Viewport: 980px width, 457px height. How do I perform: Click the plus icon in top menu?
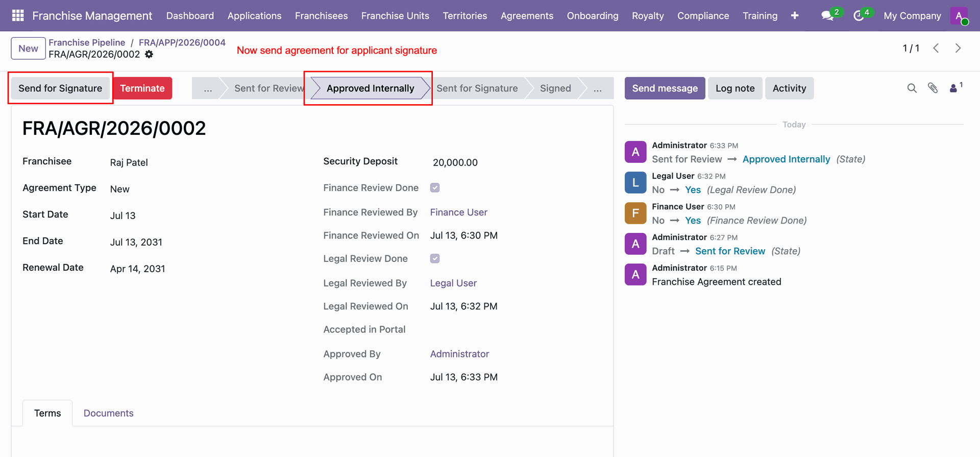(x=795, y=15)
